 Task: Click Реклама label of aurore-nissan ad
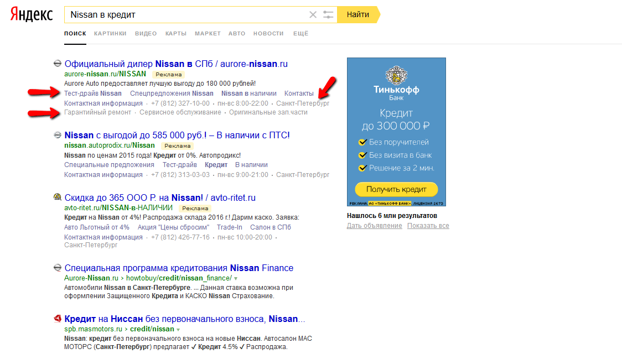(x=169, y=75)
